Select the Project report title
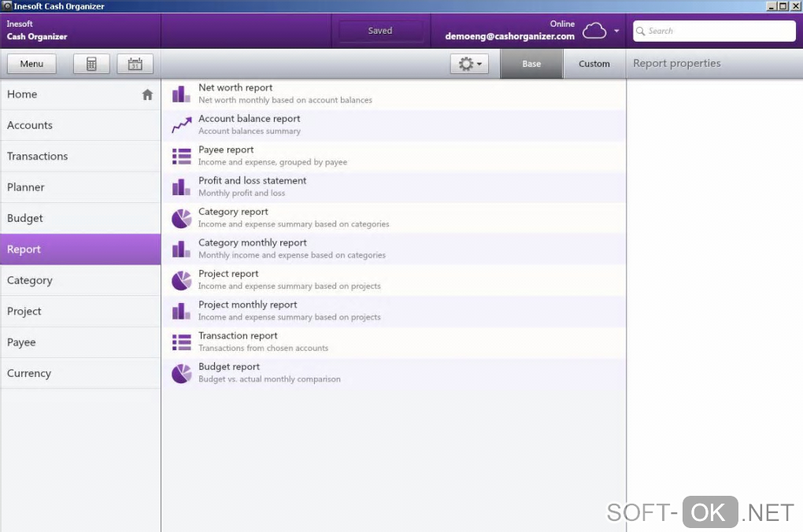Viewport: 803px width, 532px height. tap(228, 274)
